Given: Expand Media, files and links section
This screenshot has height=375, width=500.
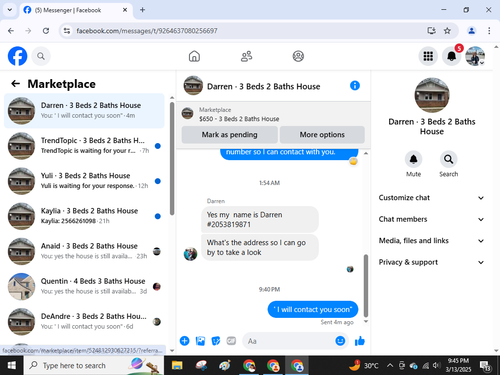Looking at the screenshot, I should [x=431, y=241].
